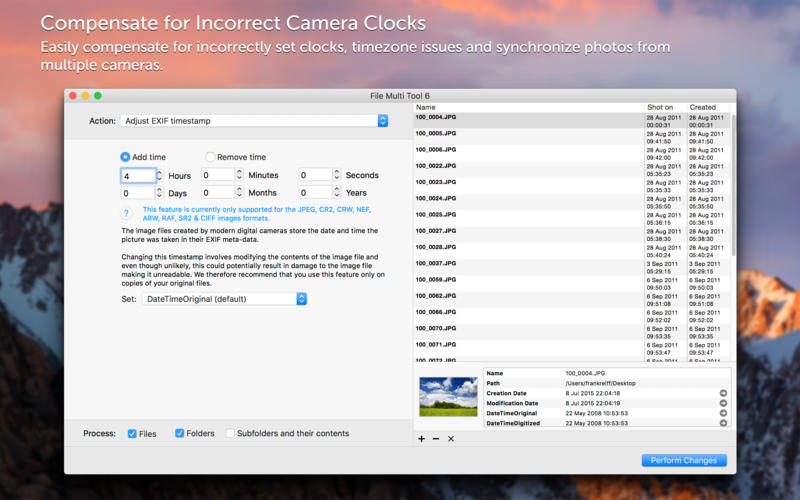The image size is (800, 500).
Task: Click the arrow icon beside Creation Date
Action: coord(723,393)
